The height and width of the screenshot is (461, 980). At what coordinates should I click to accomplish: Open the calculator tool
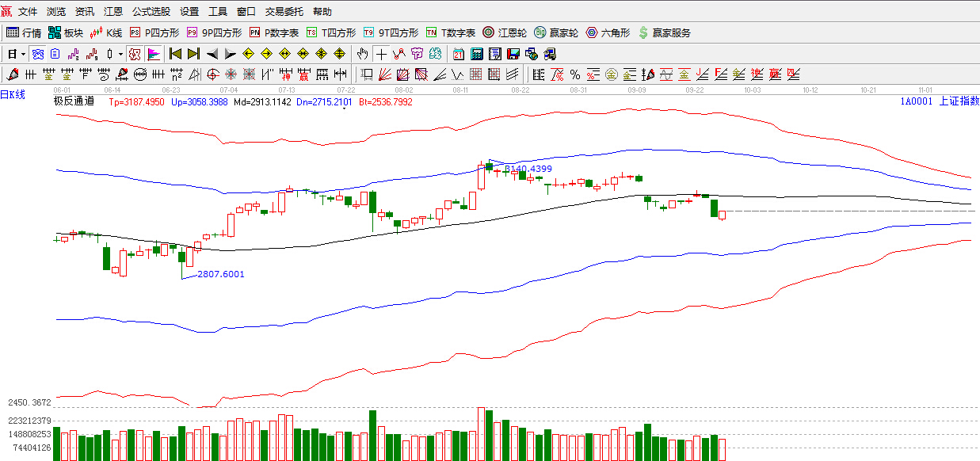click(477, 54)
